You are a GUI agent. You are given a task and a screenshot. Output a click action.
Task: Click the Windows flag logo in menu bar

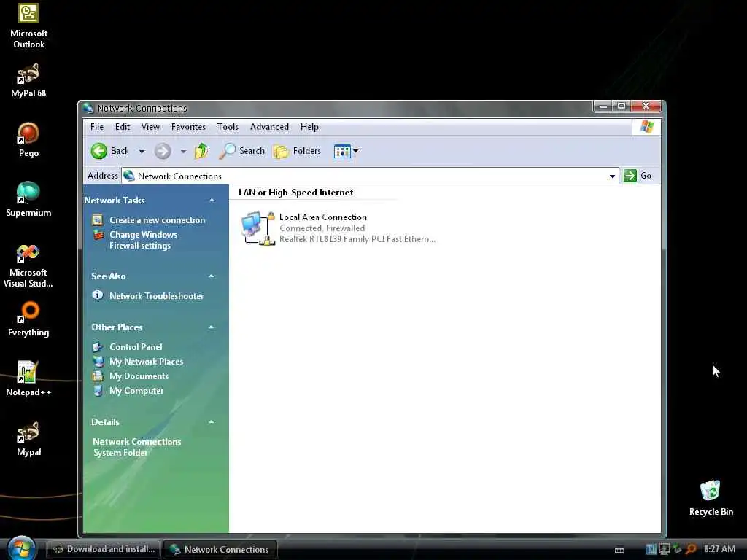point(647,127)
